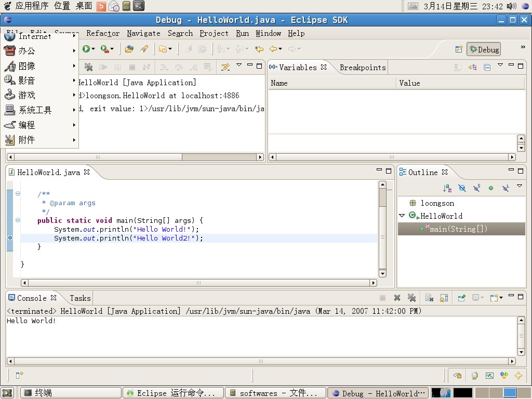Open the Run button dropdown arrow

[x=94, y=49]
